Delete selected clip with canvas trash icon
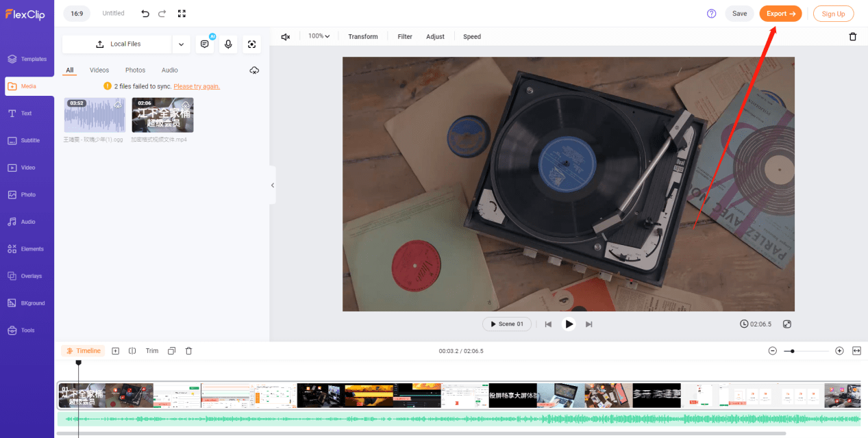This screenshot has height=438, width=868. coord(853,36)
